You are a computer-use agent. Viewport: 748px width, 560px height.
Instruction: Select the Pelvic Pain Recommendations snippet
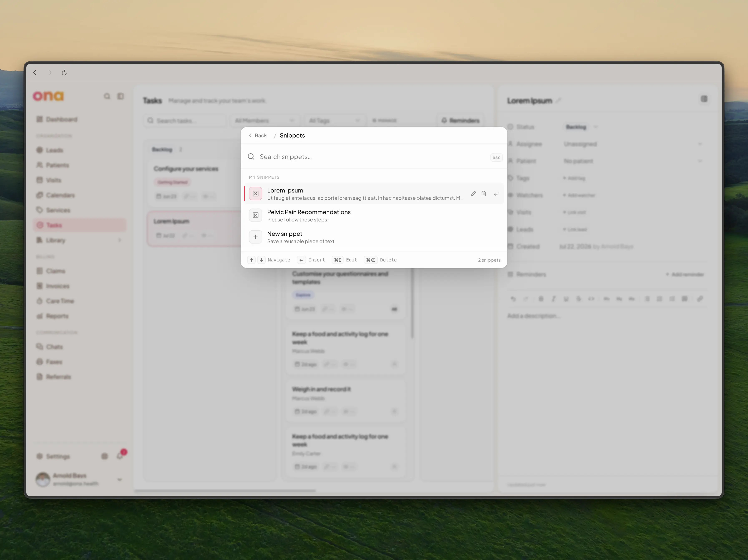click(374, 215)
